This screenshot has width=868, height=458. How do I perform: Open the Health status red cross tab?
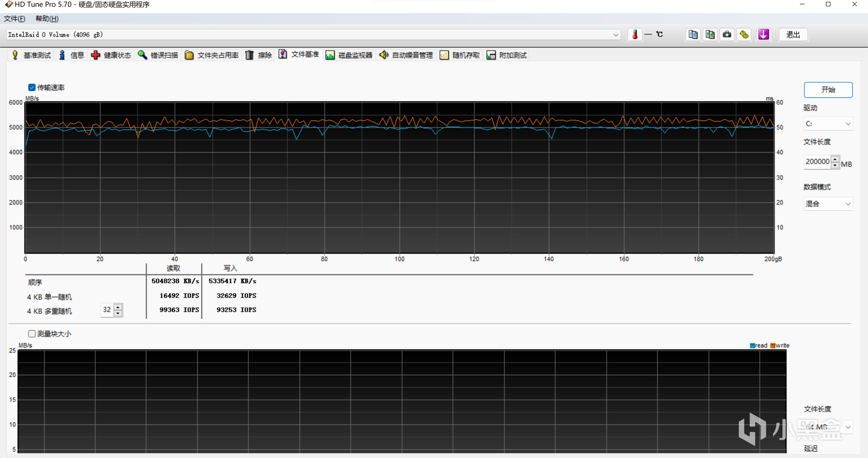click(x=111, y=55)
